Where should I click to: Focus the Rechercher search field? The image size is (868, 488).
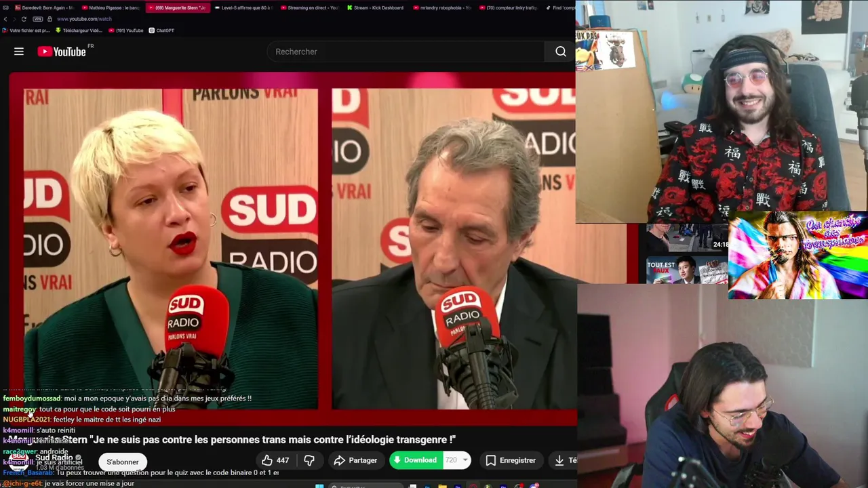(407, 52)
